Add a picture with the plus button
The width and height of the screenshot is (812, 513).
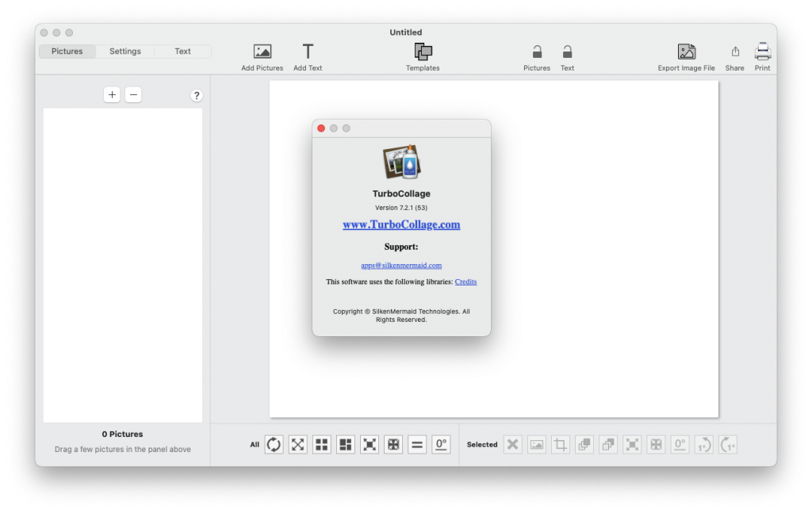112,94
